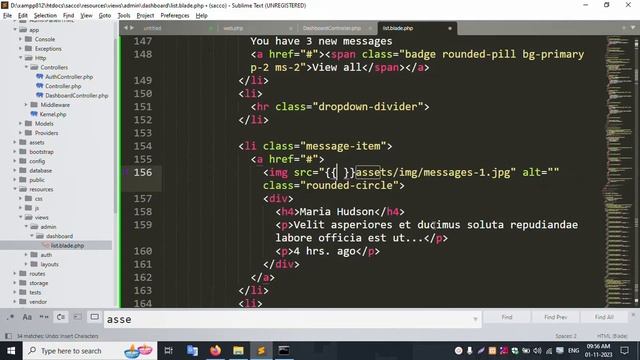Switch to the web.php tab

click(x=233, y=28)
